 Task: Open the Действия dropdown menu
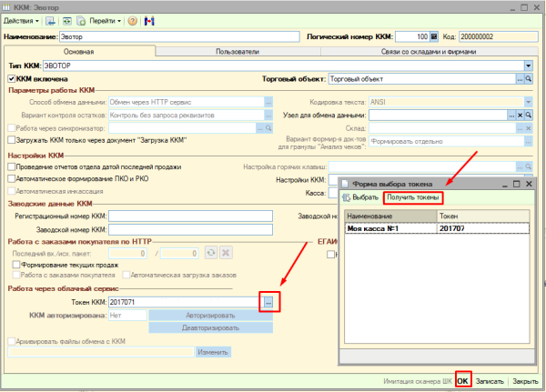[x=23, y=20]
